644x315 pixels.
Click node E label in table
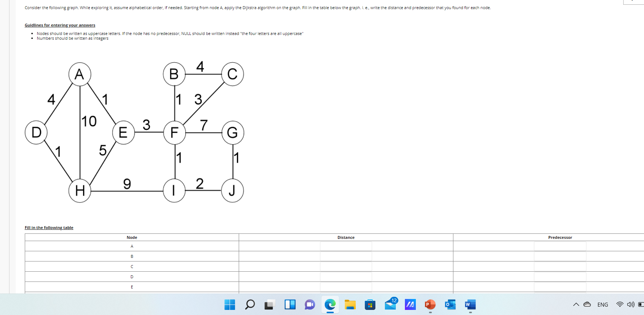(x=132, y=287)
